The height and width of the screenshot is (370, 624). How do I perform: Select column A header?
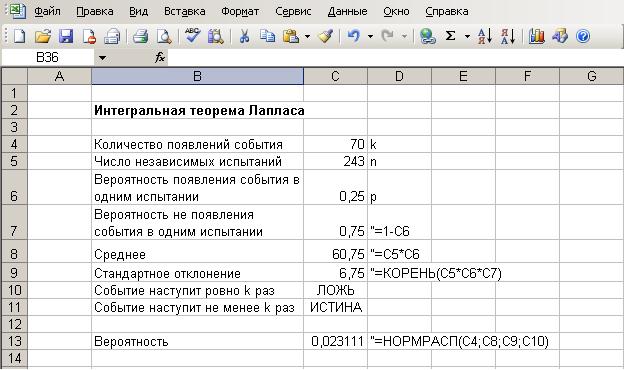click(59, 76)
